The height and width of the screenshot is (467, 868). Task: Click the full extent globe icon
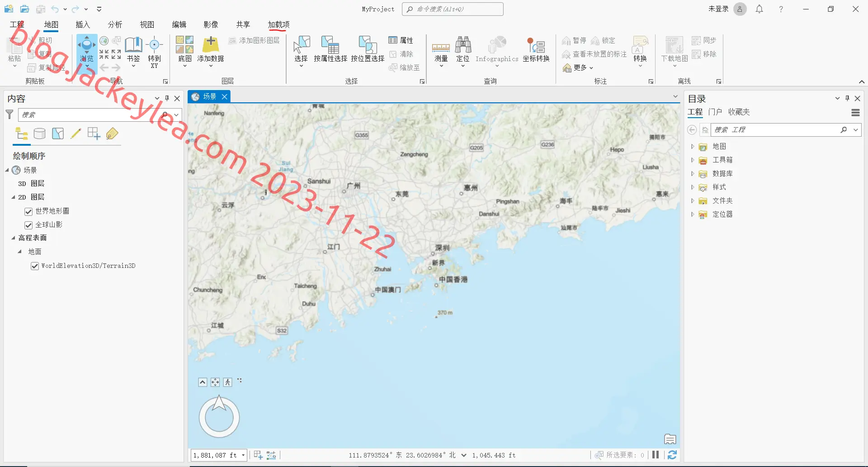tap(104, 41)
